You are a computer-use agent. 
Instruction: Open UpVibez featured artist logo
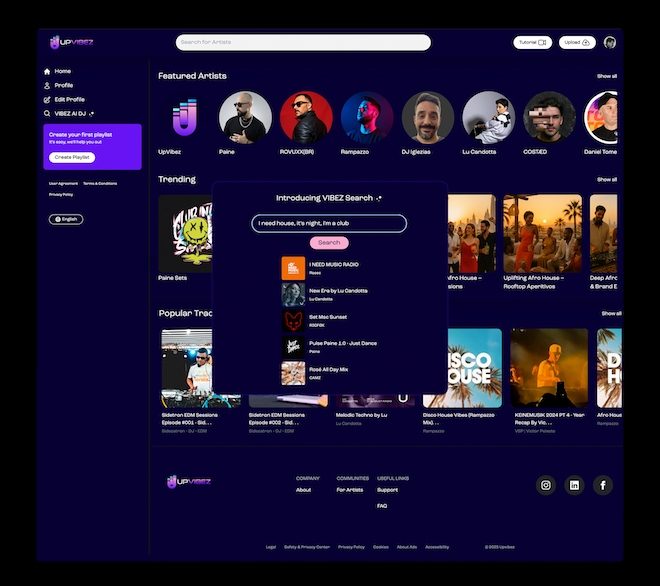coord(185,117)
